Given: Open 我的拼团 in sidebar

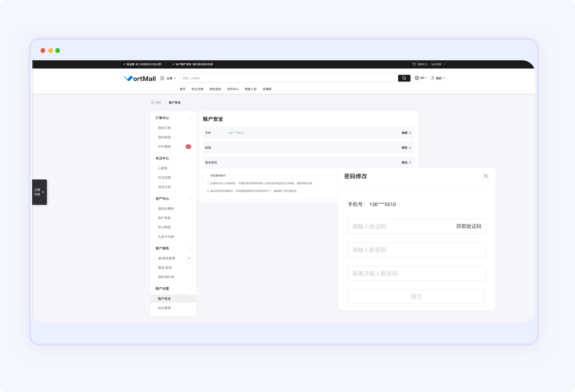Looking at the screenshot, I should (164, 137).
